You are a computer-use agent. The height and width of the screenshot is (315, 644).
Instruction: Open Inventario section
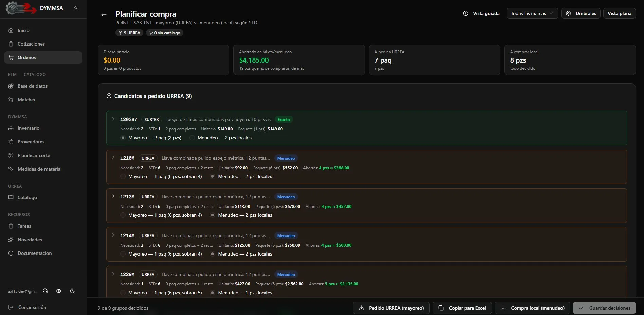click(43, 128)
